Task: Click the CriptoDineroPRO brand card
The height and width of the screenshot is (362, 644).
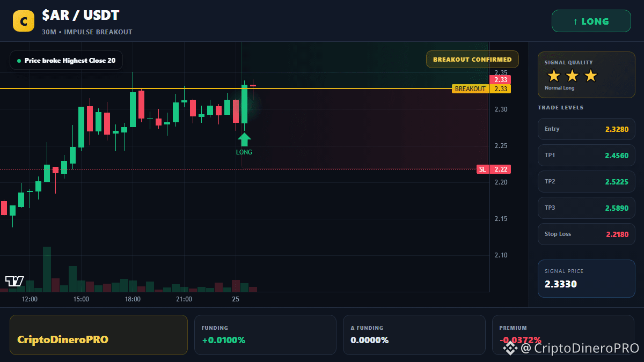Action: coord(99,335)
